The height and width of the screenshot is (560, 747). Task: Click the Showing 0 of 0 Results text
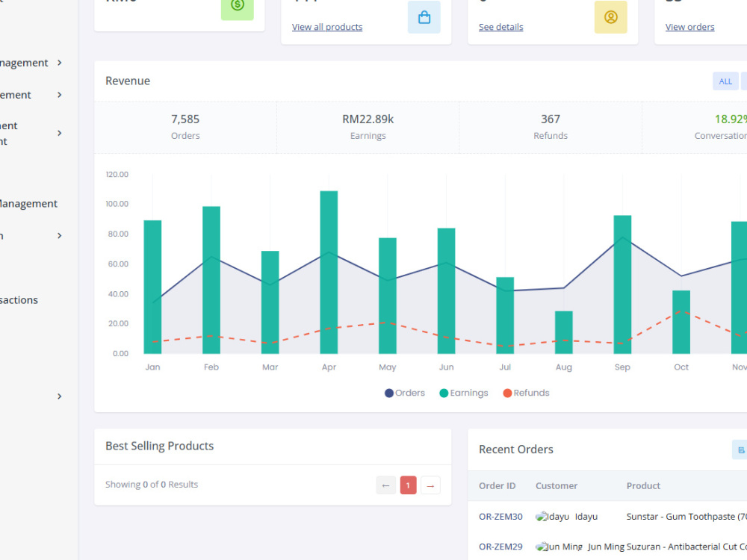[x=152, y=485]
